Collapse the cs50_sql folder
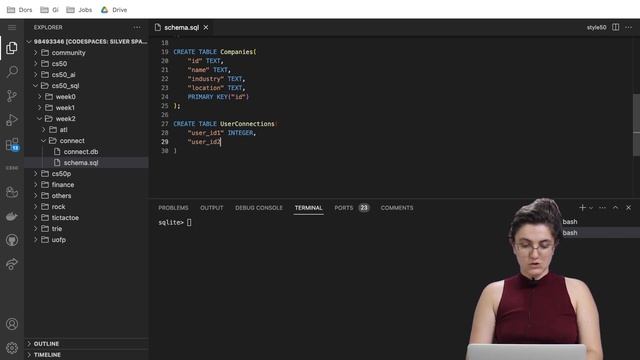Screen dimensions: 640x360 pyautogui.click(x=87, y=86)
